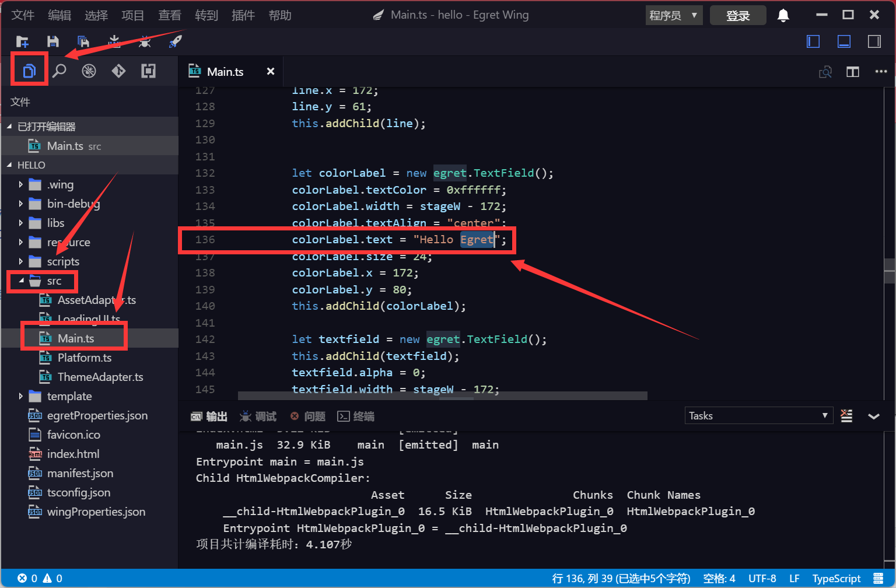Clear output with the list-clear icon
Screen dimensions: 896x588
pyautogui.click(x=846, y=416)
